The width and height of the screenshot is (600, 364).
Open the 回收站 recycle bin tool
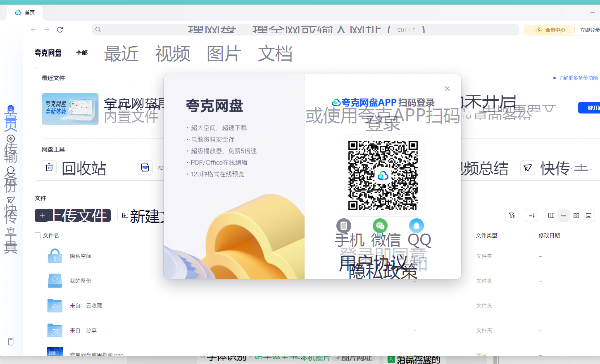(x=74, y=168)
